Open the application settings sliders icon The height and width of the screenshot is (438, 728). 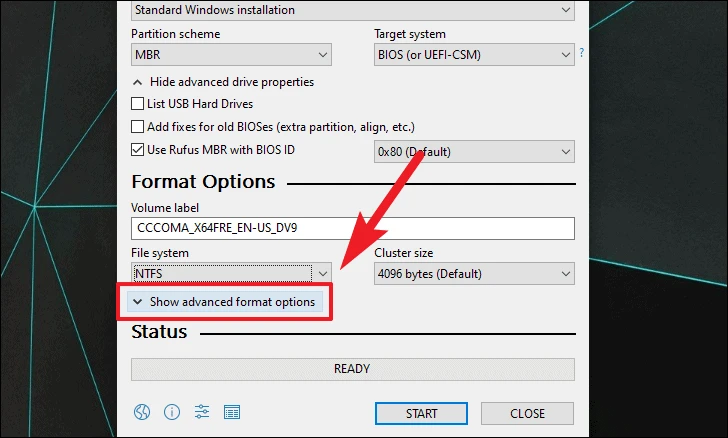202,412
